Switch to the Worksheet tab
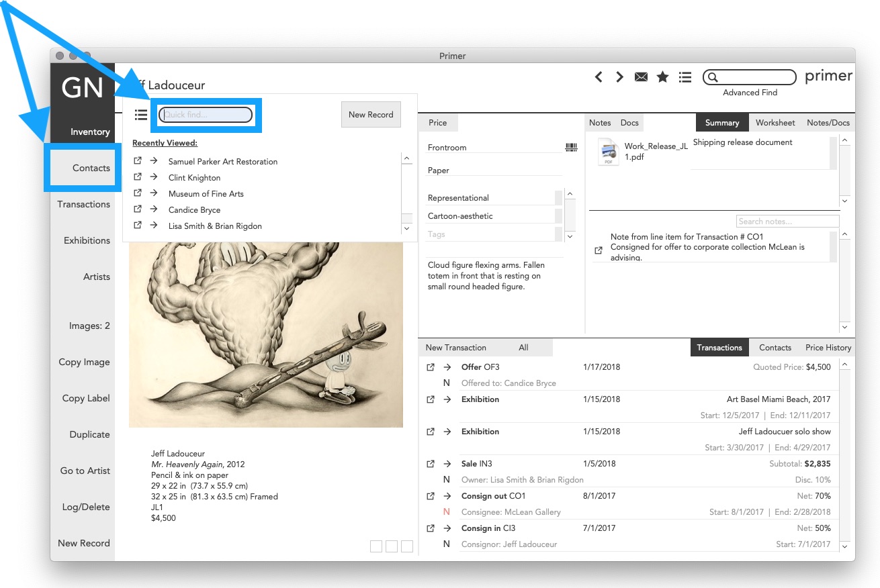This screenshot has height=588, width=880. tap(775, 122)
